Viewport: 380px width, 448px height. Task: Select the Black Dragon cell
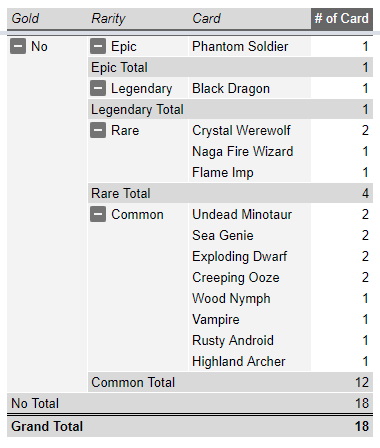tap(250, 88)
